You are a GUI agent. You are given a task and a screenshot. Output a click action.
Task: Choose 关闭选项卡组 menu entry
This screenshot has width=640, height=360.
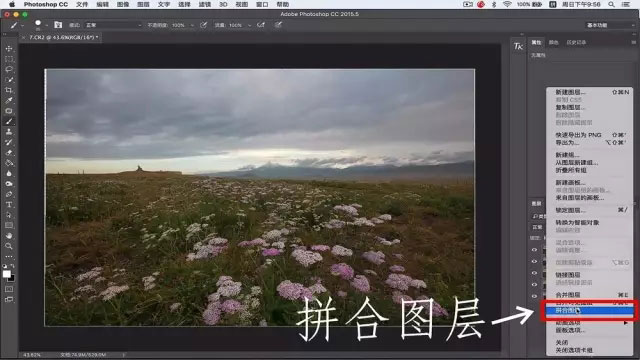point(589,350)
